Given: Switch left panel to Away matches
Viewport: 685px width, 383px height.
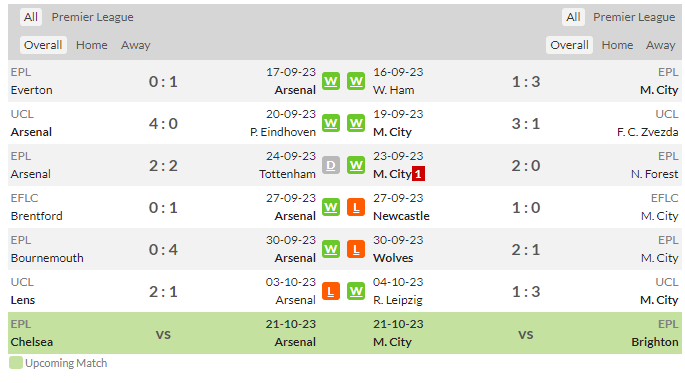Looking at the screenshot, I should tap(135, 45).
